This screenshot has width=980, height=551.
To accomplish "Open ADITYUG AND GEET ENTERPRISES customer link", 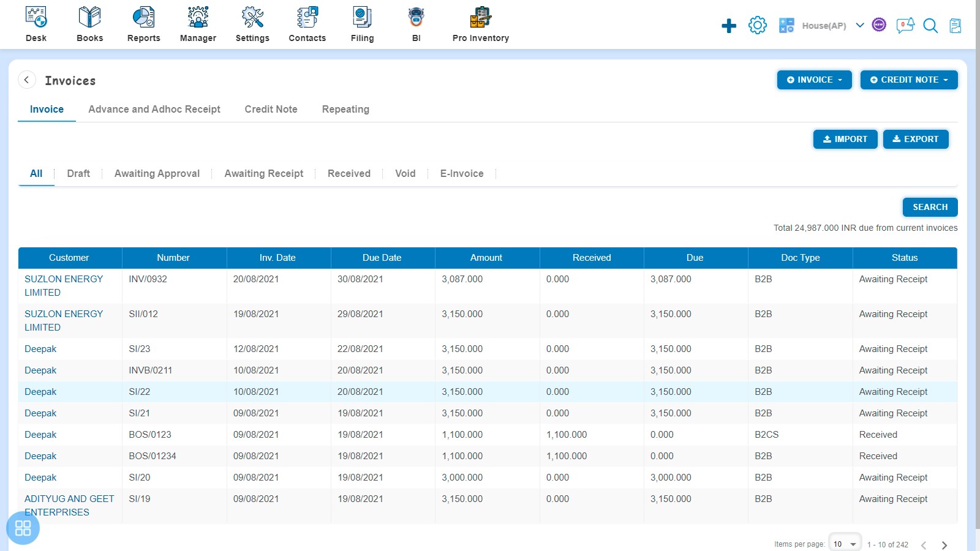I will [69, 505].
